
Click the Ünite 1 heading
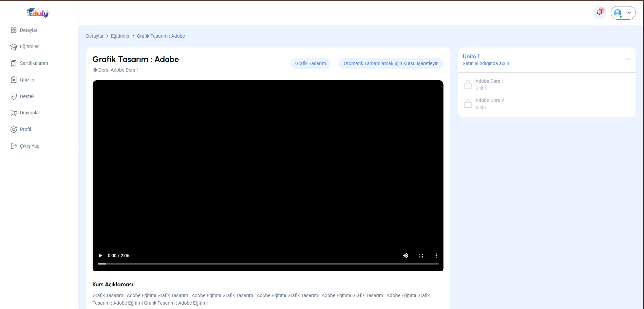coord(471,56)
